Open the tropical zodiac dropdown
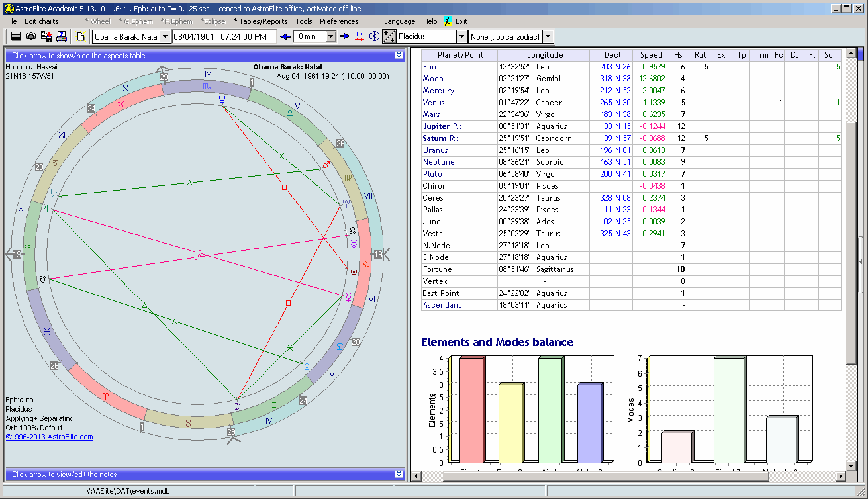This screenshot has height=499, width=868. (x=548, y=36)
